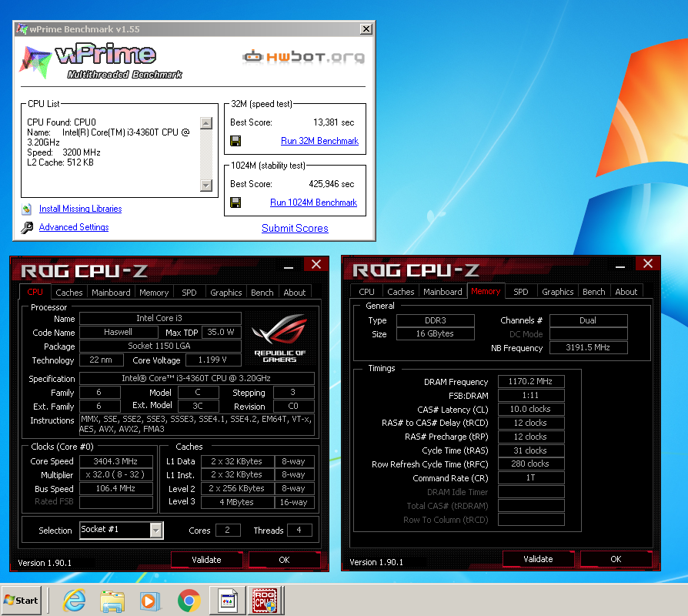
Task: Click the Core Voltage 1.199 V field
Action: [213, 360]
